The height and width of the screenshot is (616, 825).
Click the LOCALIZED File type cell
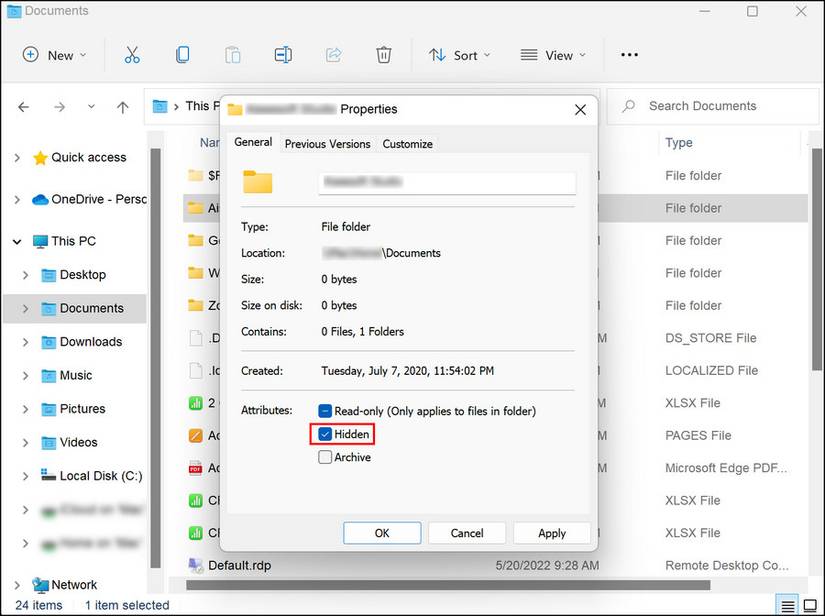click(x=711, y=370)
